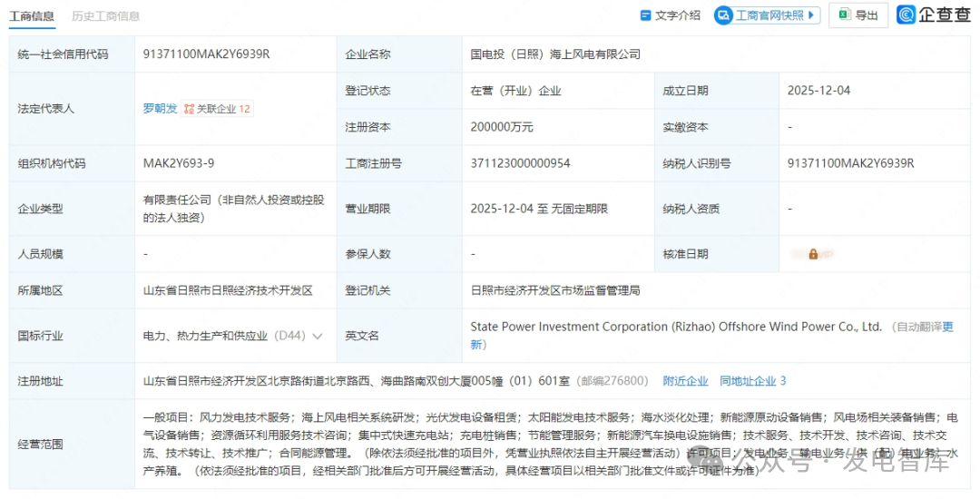This screenshot has width=980, height=499.
Task: Click the 企查查 logo icon
Action: (906, 15)
